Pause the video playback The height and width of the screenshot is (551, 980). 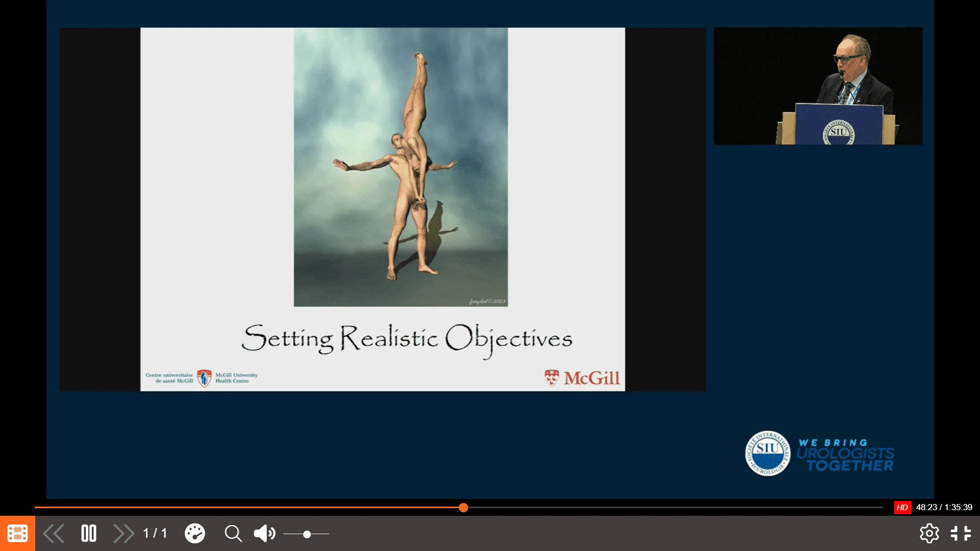pos(89,534)
